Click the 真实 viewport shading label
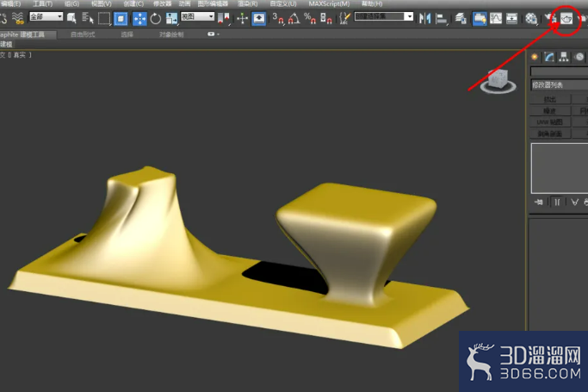The height and width of the screenshot is (392, 588). tap(20, 55)
